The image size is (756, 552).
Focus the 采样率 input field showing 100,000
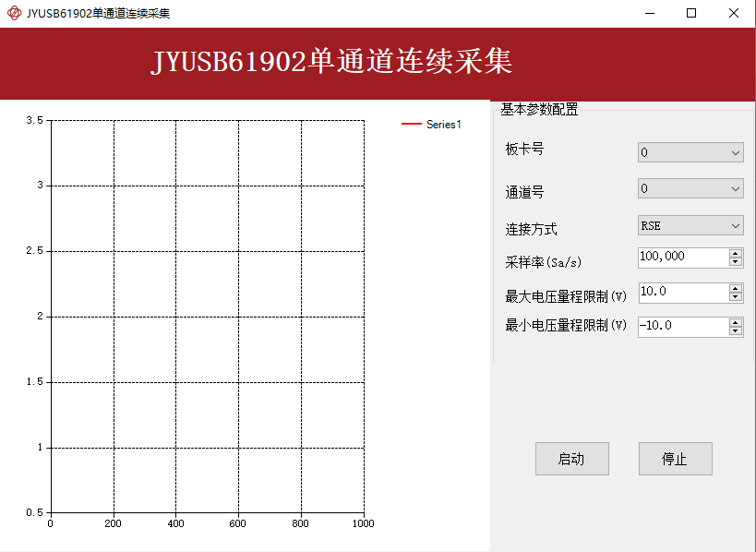point(681,257)
